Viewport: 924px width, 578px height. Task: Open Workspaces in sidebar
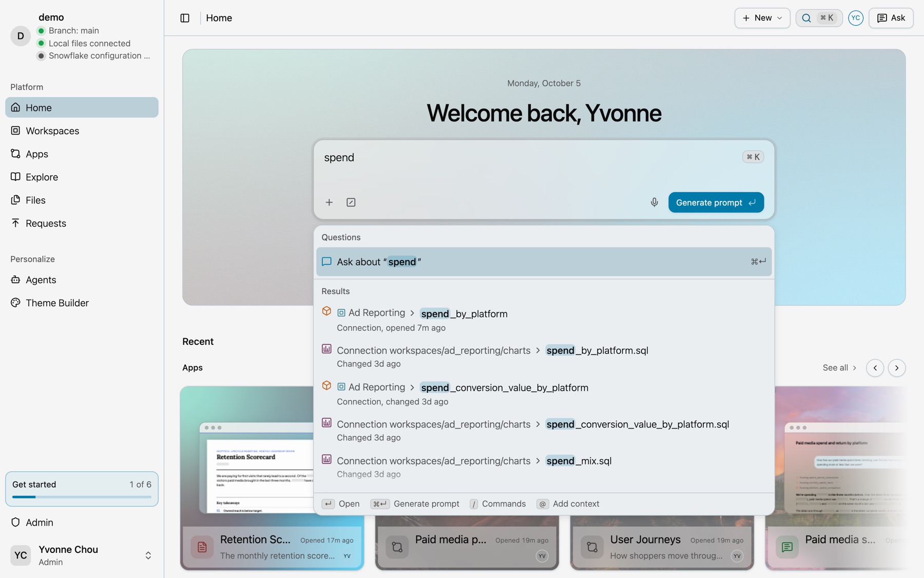[82, 130]
